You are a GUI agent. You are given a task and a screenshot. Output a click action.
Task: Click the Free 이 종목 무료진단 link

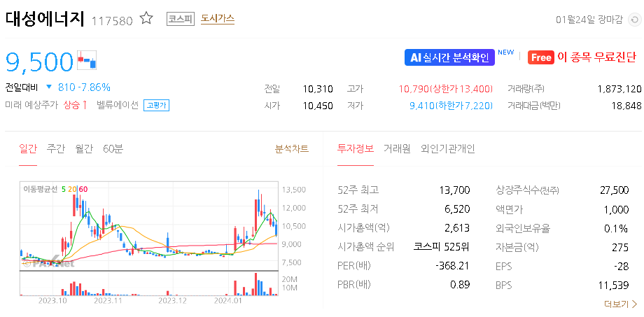point(582,57)
